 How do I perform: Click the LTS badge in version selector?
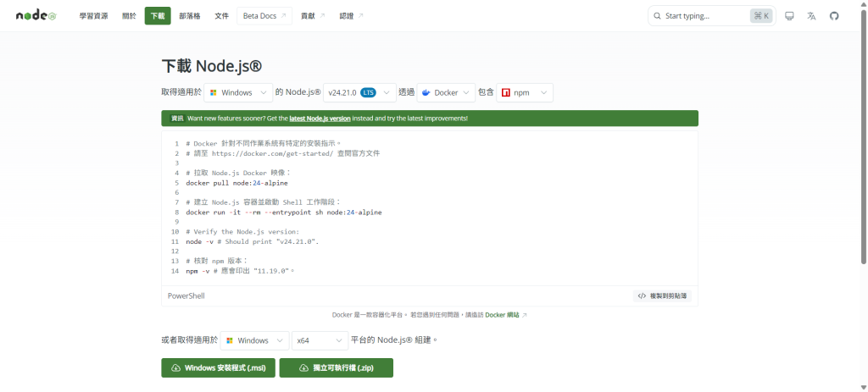[x=368, y=93]
